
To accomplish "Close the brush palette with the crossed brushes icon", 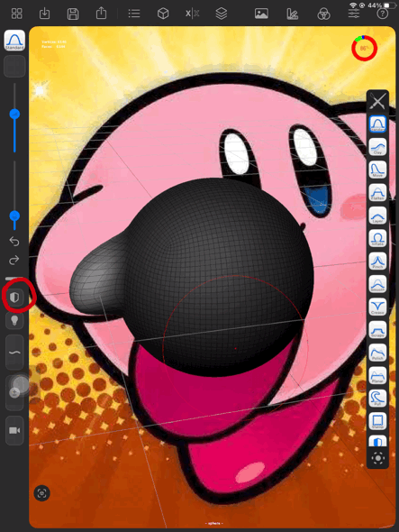I will (377, 101).
